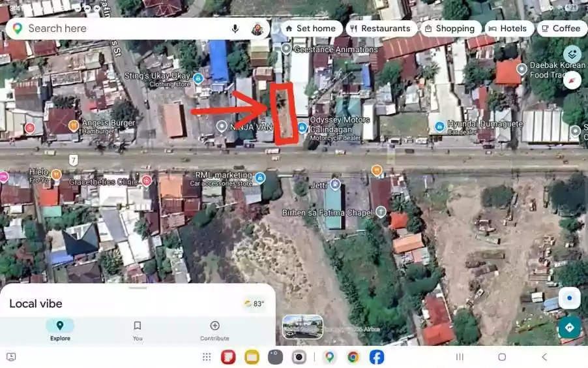
Task: Filter by Restaurants chip
Action: (x=381, y=29)
